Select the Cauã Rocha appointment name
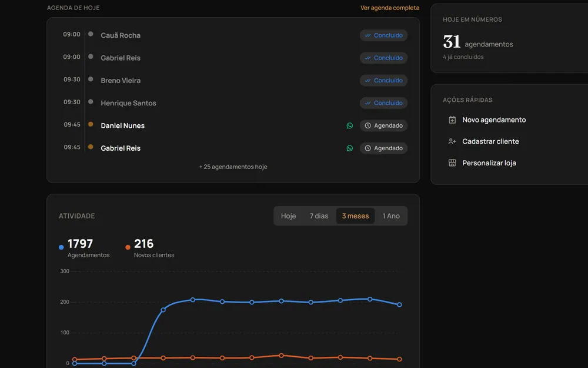This screenshot has height=368, width=588. pos(121,35)
